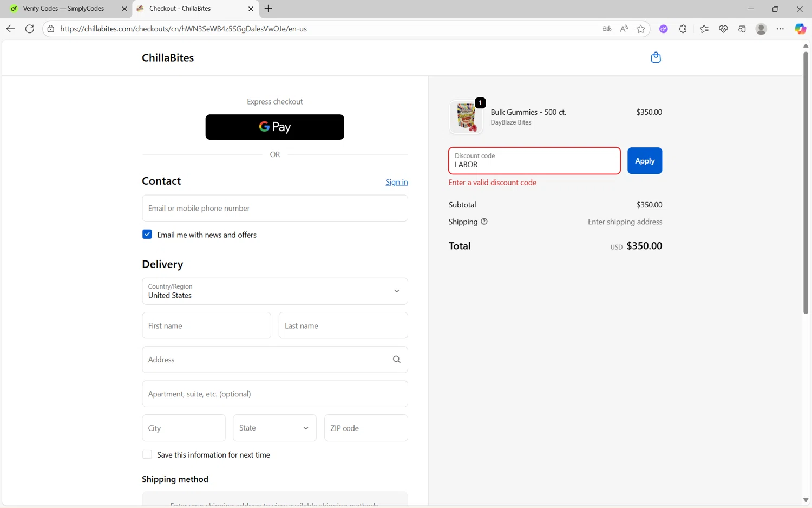Click the shipping info help icon
The height and width of the screenshot is (508, 812).
tap(484, 222)
